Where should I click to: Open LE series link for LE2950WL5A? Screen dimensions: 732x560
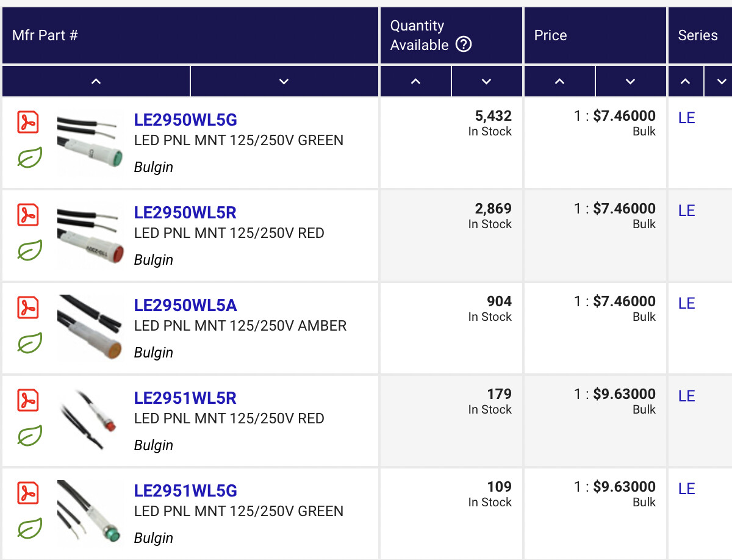[x=686, y=303]
